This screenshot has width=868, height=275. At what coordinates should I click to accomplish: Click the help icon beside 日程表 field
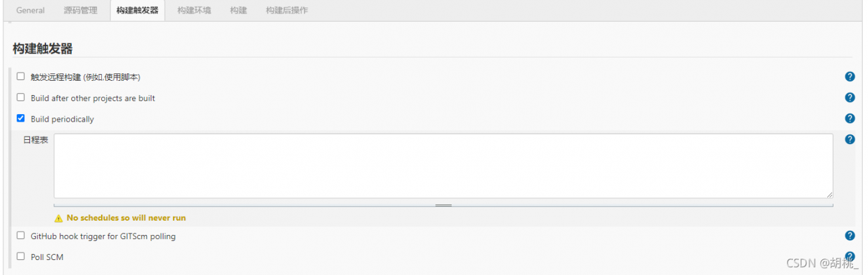click(850, 139)
